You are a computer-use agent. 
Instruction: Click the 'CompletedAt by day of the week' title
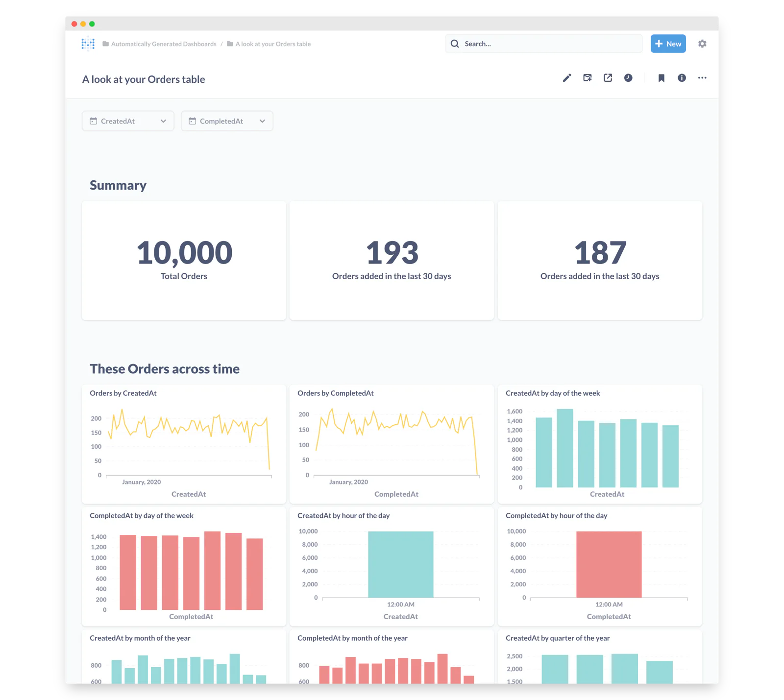pyautogui.click(x=142, y=515)
